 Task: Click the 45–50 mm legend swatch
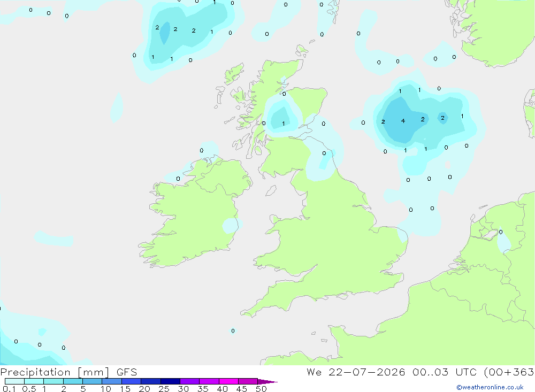[248, 381]
